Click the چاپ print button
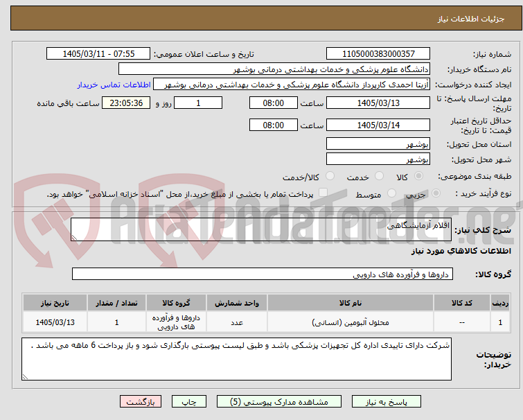The width and height of the screenshot is (523, 420). coord(189,402)
